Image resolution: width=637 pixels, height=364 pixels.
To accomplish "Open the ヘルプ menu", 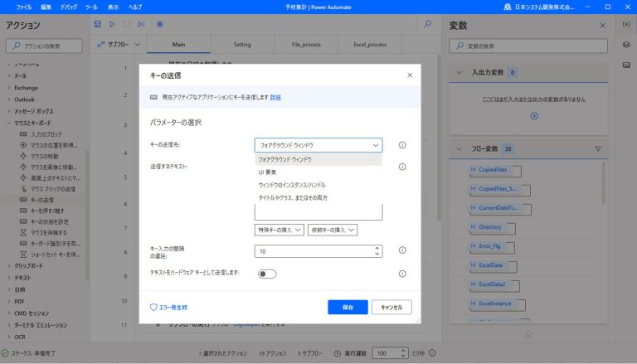I will pyautogui.click(x=135, y=7).
